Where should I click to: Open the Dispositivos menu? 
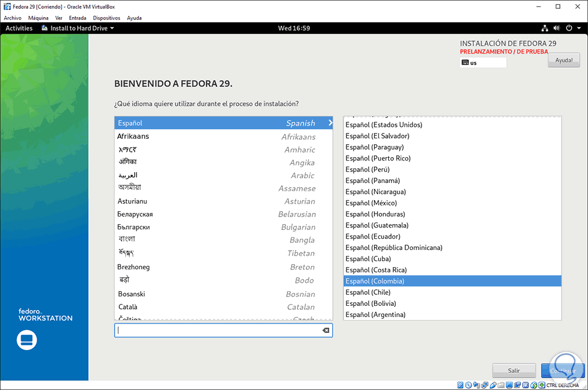tap(106, 18)
